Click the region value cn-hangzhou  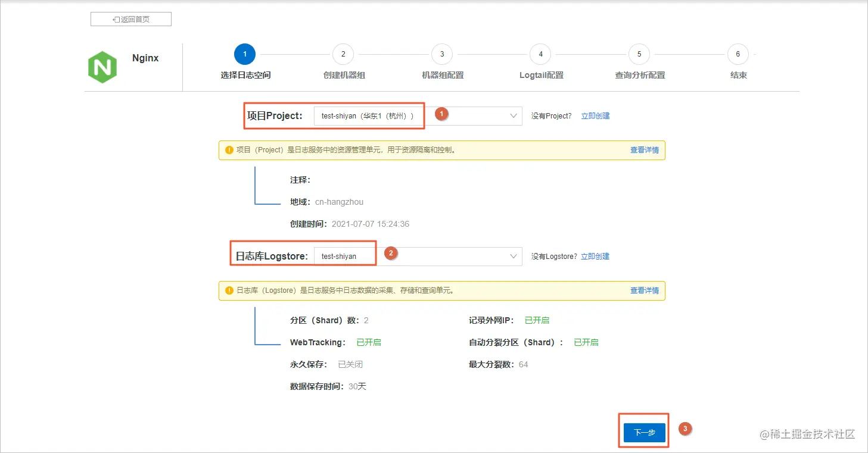click(x=339, y=202)
